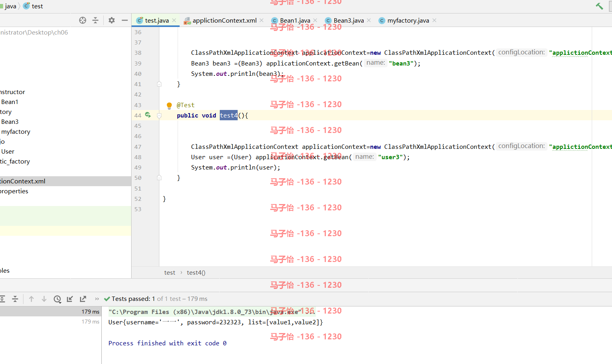Select myfactory in the project tree
This screenshot has width=612, height=364.
[15, 132]
